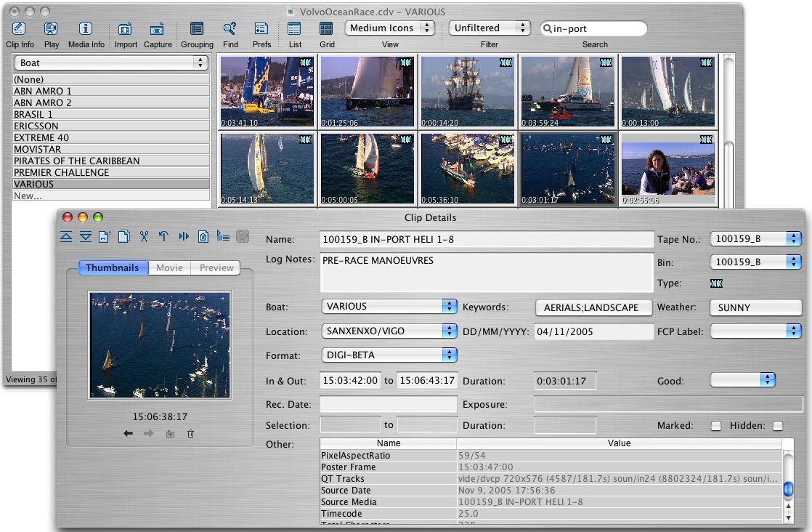Open the Unfiltered filter dropdown
Viewport: 812px width, 532px height.
[x=490, y=28]
